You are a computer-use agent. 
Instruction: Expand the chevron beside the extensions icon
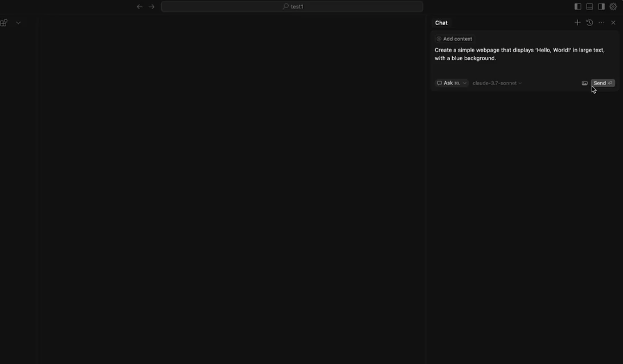click(18, 23)
